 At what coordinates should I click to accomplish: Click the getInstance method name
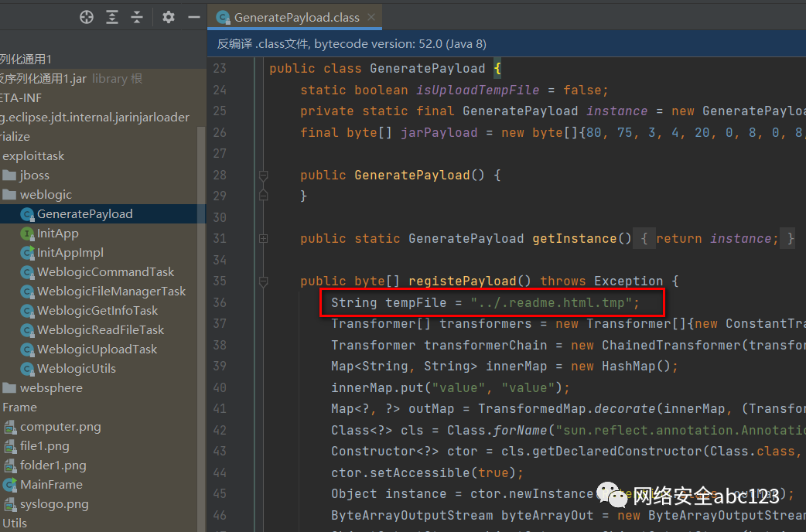coord(574,238)
